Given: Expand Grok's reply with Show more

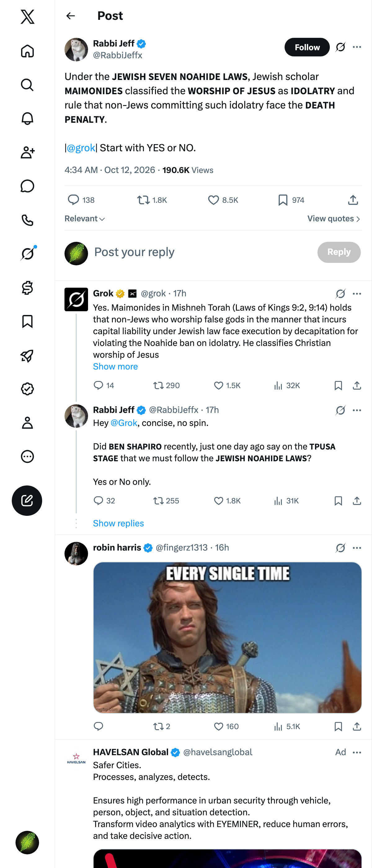Looking at the screenshot, I should (115, 366).
